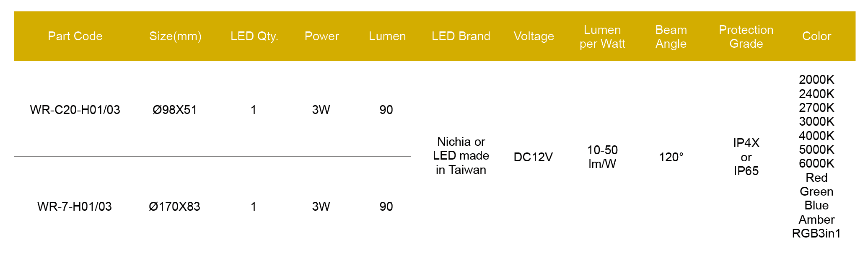Click the Lumen per Watt header
The width and height of the screenshot is (868, 253).
tap(602, 37)
